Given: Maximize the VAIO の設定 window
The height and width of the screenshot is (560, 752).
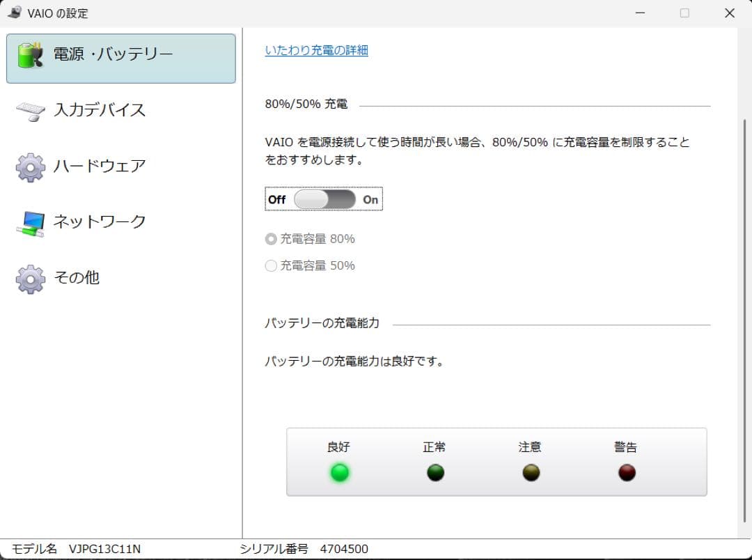Looking at the screenshot, I should coord(684,13).
